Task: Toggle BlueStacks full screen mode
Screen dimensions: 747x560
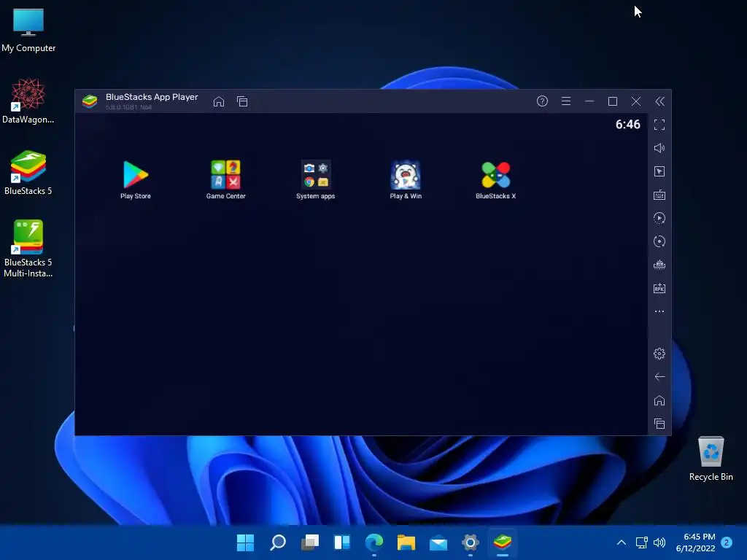Action: pyautogui.click(x=659, y=125)
